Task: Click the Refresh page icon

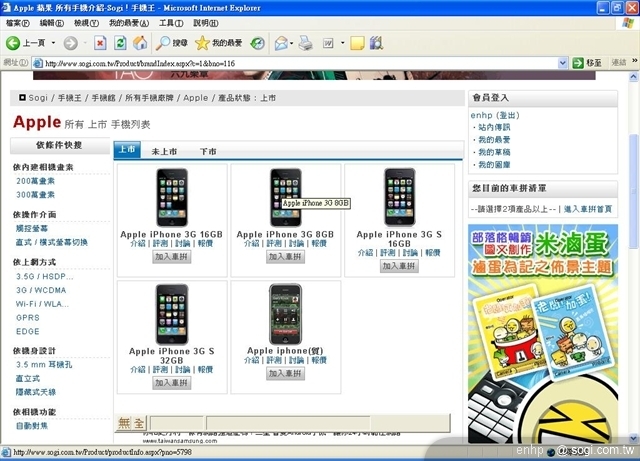Action: coord(120,43)
